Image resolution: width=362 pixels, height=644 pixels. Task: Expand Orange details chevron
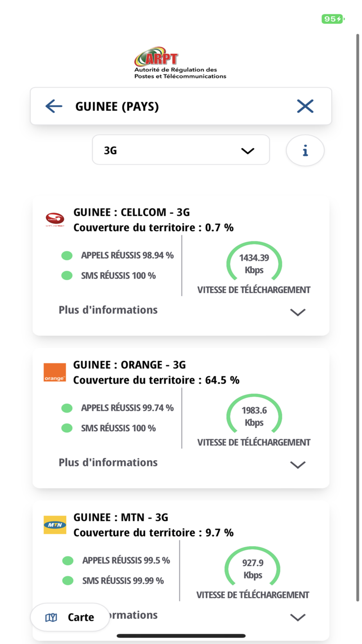pos(298,464)
